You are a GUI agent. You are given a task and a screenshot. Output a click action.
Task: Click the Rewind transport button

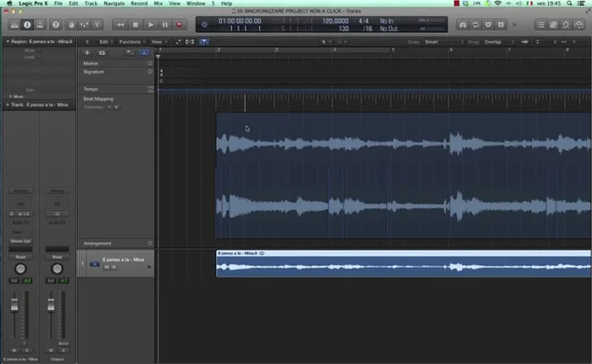point(122,25)
